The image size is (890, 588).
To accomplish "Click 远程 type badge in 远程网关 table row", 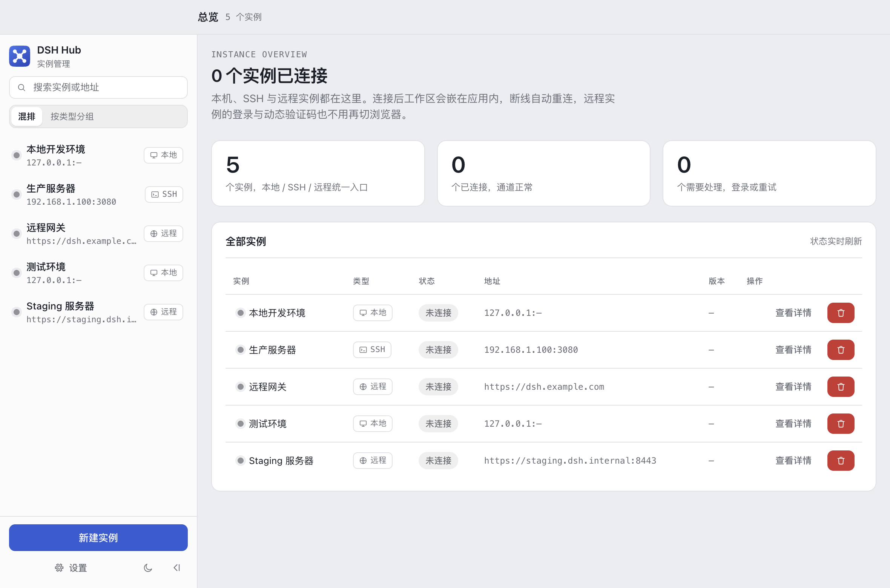I will [x=373, y=387].
